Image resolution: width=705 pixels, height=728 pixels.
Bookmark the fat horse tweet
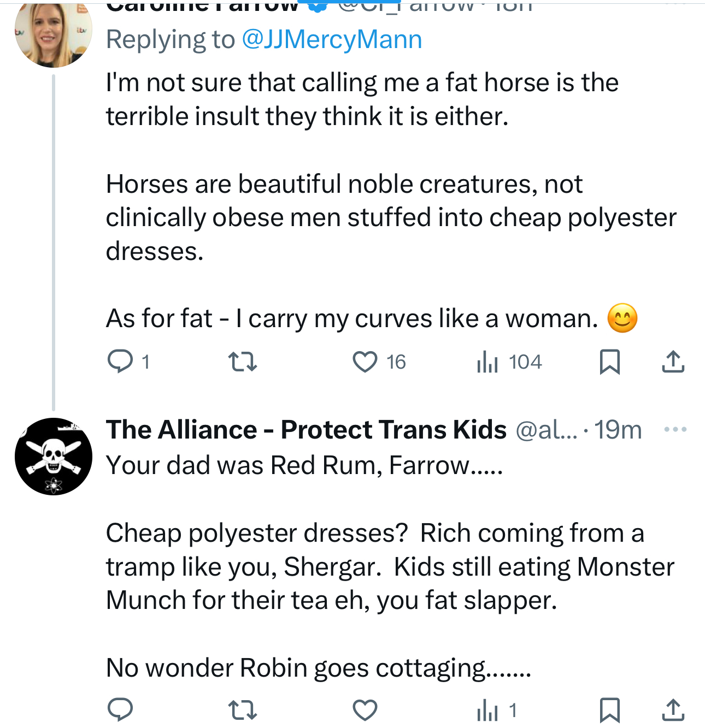[x=609, y=362]
